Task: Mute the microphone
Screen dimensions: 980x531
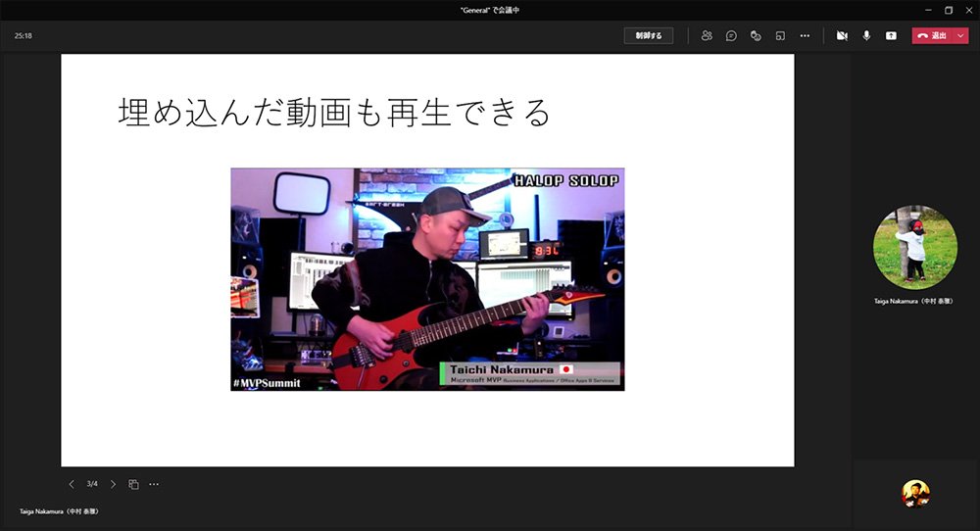Action: click(x=866, y=35)
